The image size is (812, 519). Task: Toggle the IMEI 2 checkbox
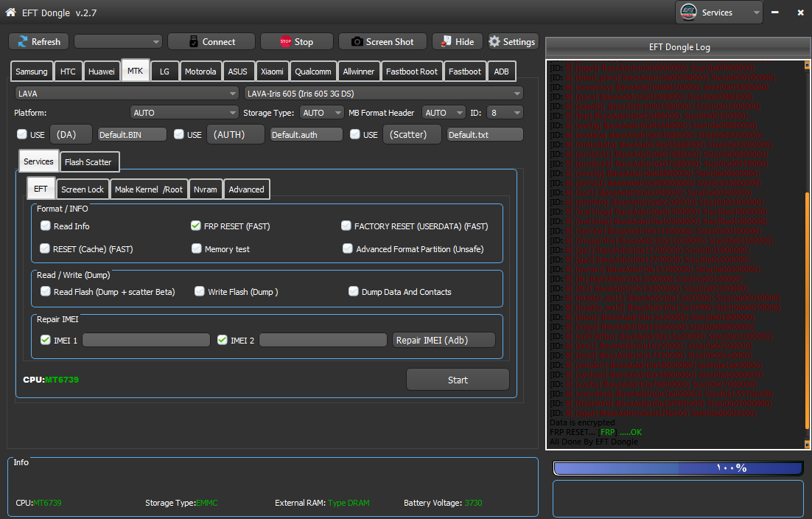223,340
